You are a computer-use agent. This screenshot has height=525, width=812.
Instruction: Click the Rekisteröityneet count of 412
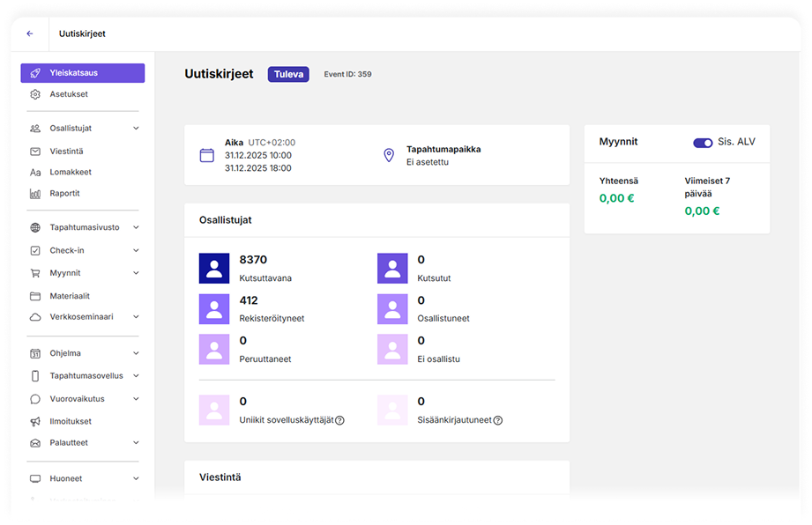tap(249, 300)
